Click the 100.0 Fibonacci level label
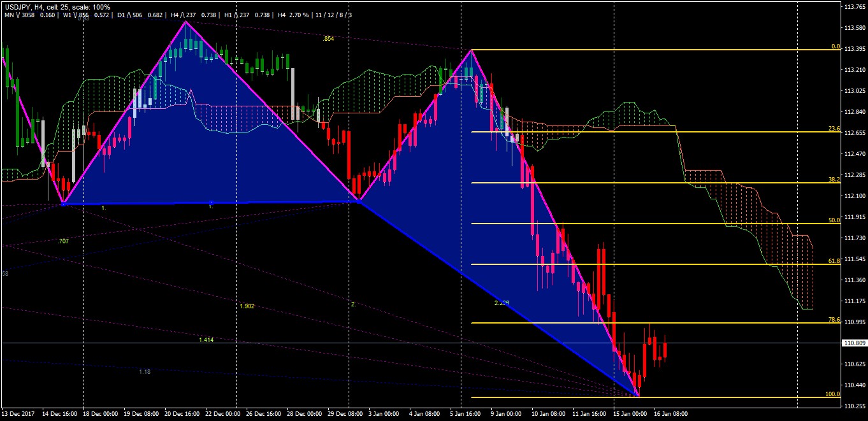Viewport: 868px width, 421px height. (x=833, y=394)
